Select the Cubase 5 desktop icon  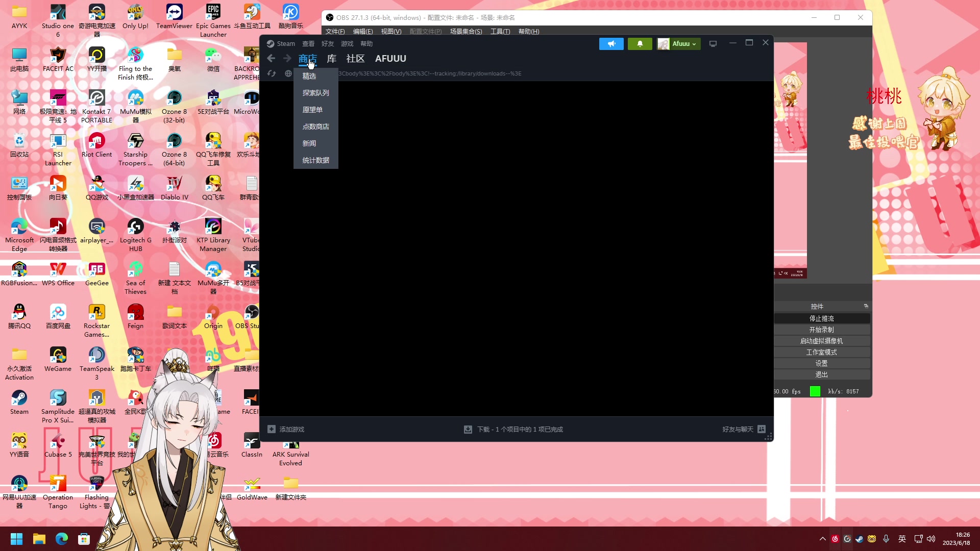point(58,445)
